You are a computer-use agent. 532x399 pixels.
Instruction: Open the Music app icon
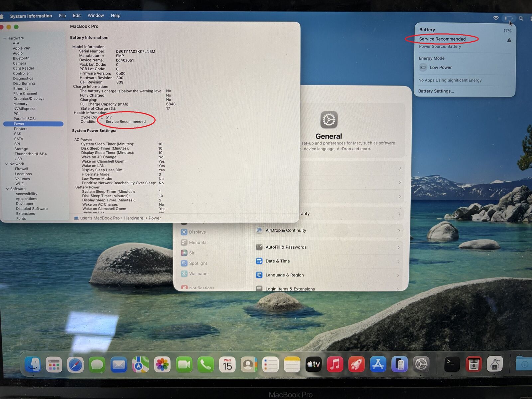coord(335,364)
